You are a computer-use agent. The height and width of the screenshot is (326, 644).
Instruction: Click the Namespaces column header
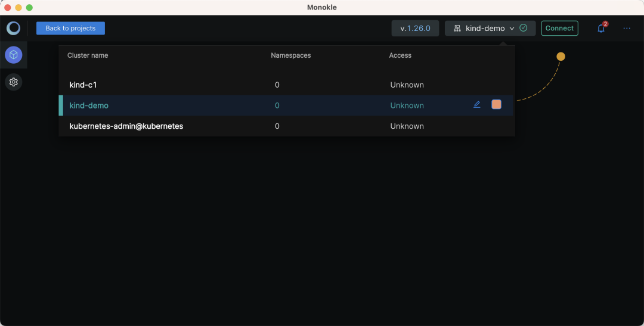click(x=291, y=55)
